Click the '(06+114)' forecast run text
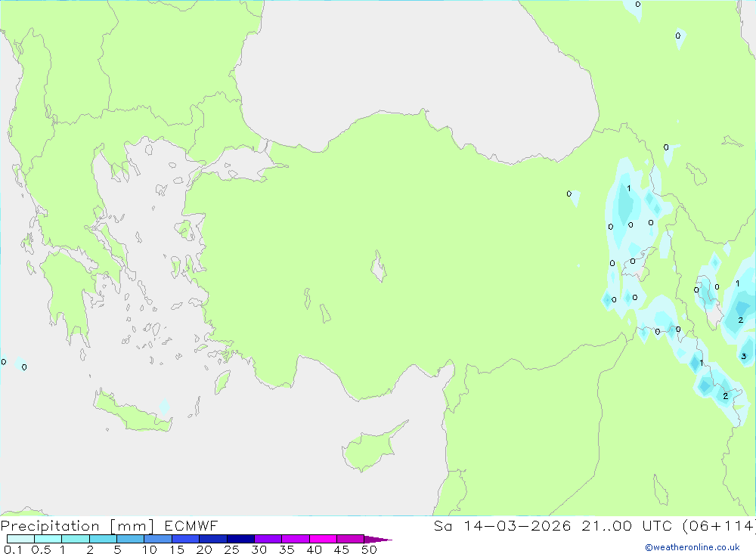The image size is (756, 554). pyautogui.click(x=719, y=525)
